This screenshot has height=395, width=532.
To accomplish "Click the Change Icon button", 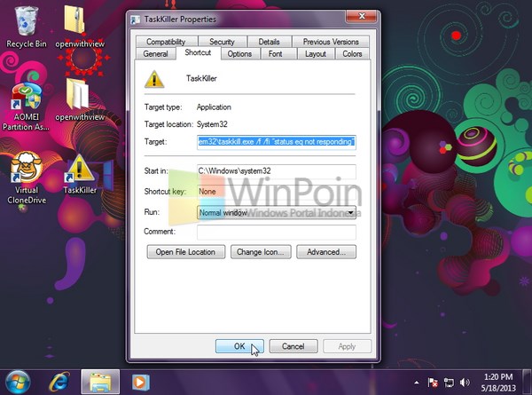I will (261, 252).
